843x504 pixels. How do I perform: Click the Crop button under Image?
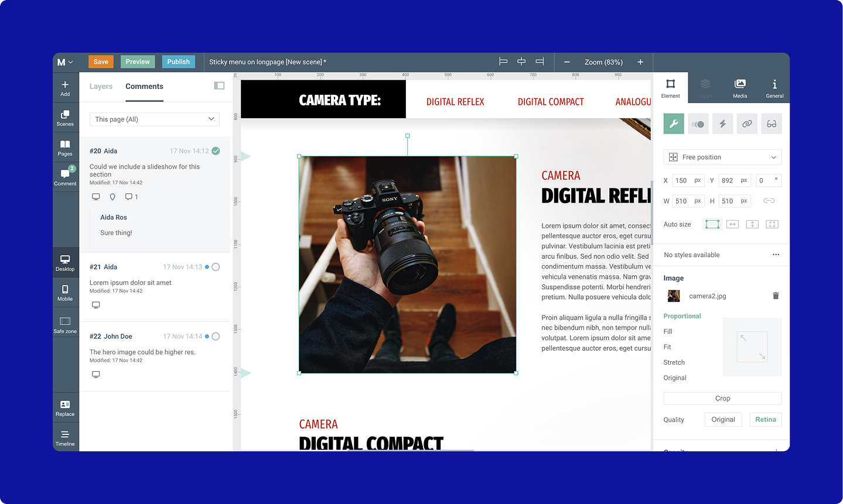click(722, 398)
